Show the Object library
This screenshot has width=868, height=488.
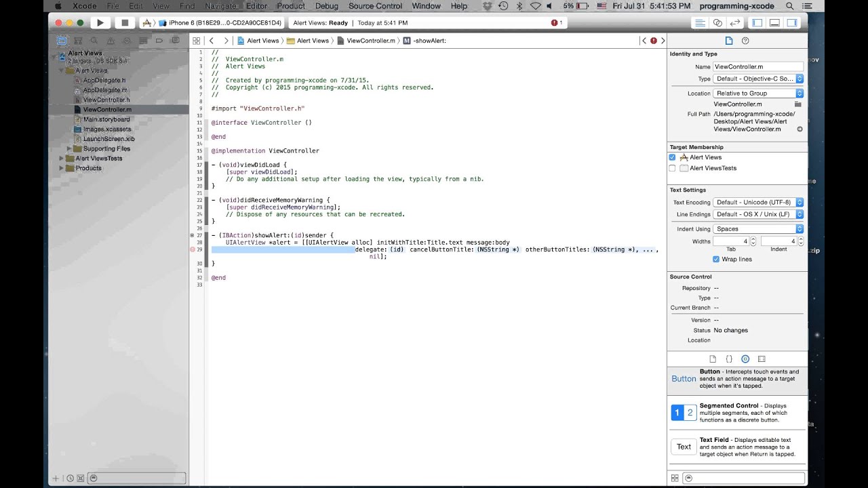[745, 359]
